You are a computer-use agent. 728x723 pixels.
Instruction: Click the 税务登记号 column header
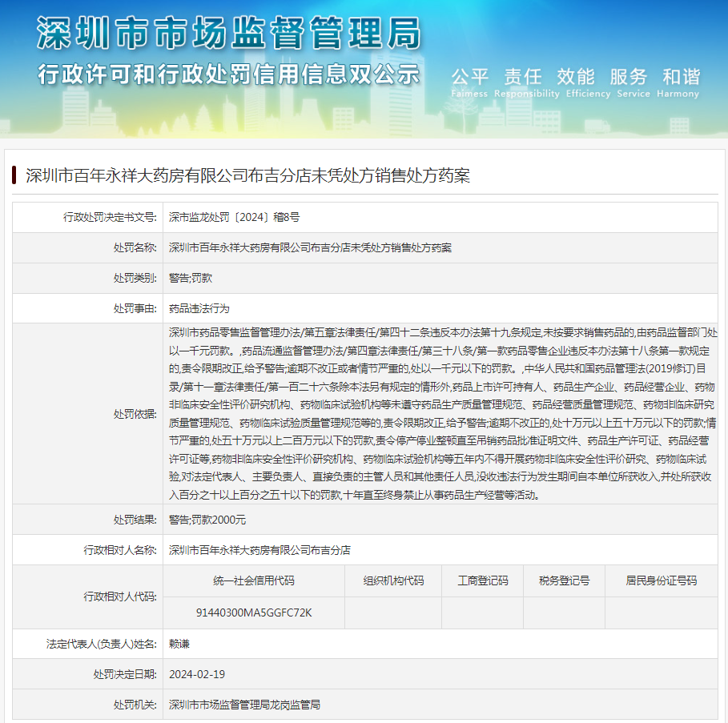click(564, 581)
